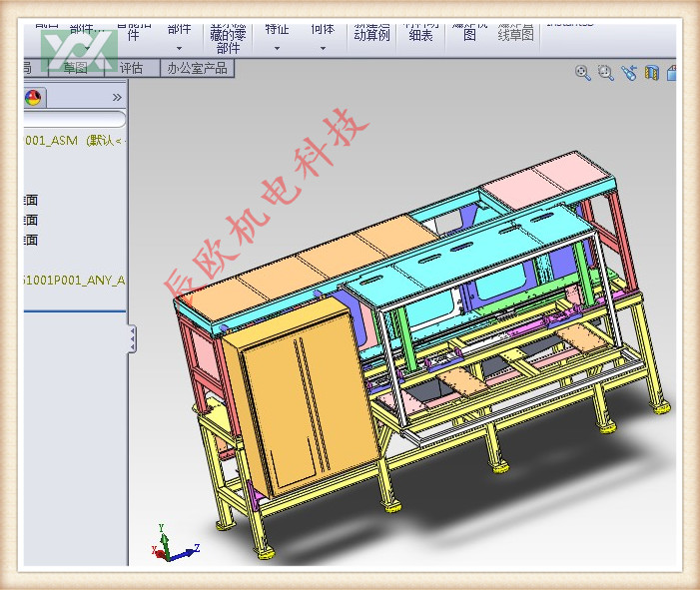Screen dimensions: 700x590
Task: Click the 爆炸视图 toolbar button
Action: (469, 33)
